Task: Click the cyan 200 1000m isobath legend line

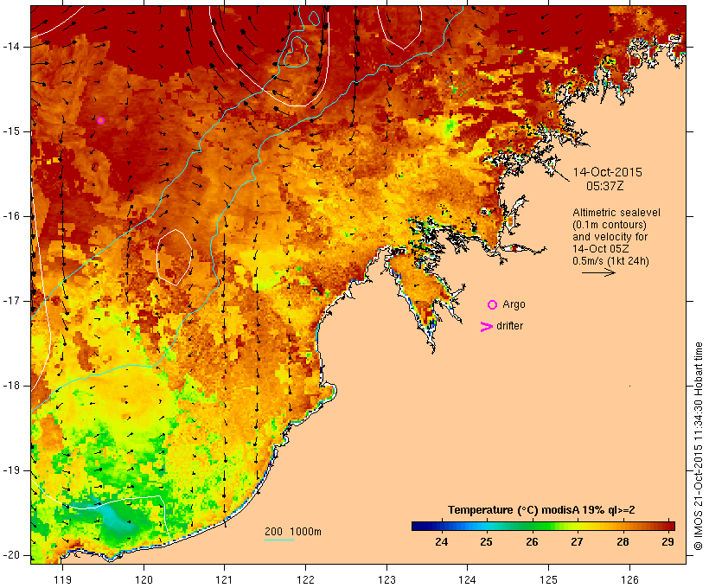Action: point(279,540)
